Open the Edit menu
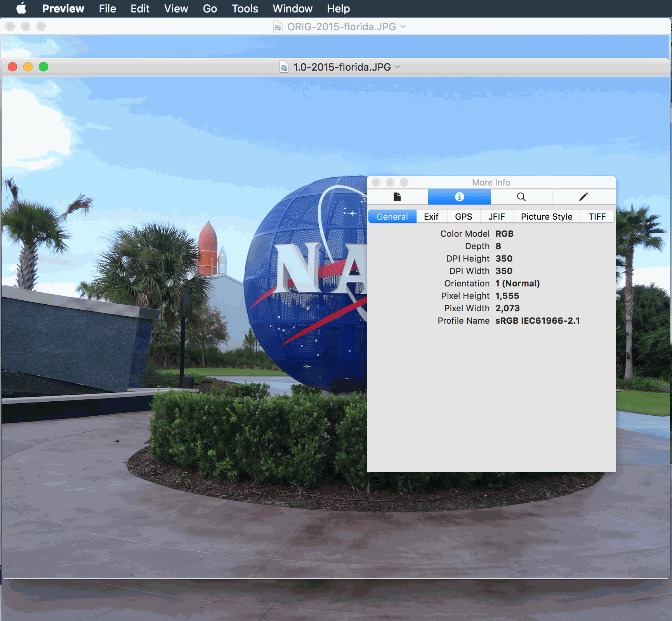672x621 pixels. [x=140, y=9]
